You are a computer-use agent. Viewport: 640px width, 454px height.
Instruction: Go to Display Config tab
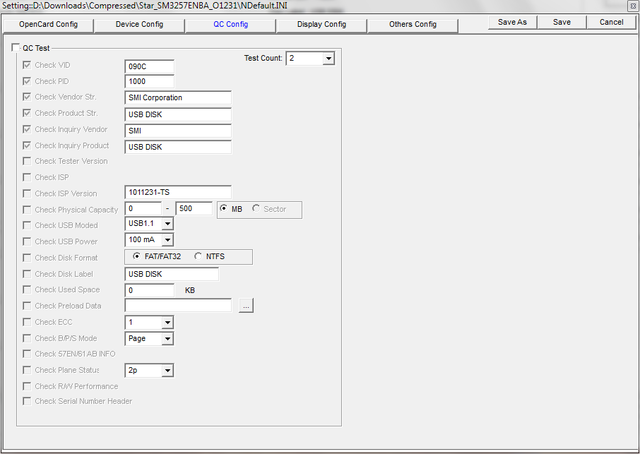[322, 23]
